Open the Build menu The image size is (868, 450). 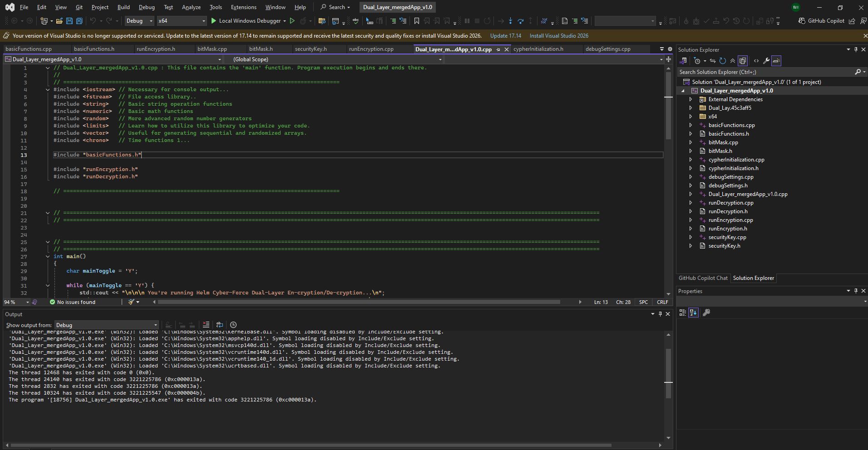click(x=123, y=7)
